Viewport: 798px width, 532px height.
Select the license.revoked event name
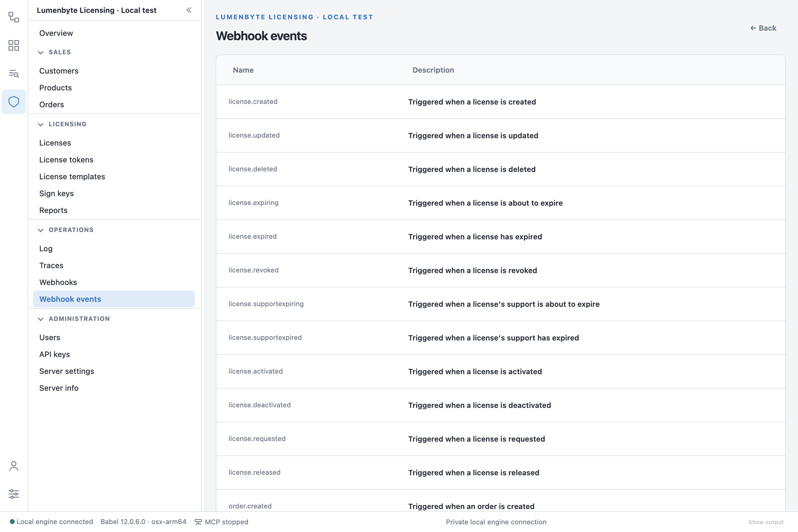tap(253, 270)
